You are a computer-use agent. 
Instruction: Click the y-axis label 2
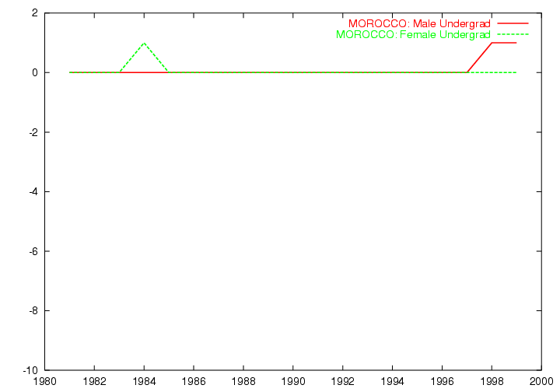35,13
